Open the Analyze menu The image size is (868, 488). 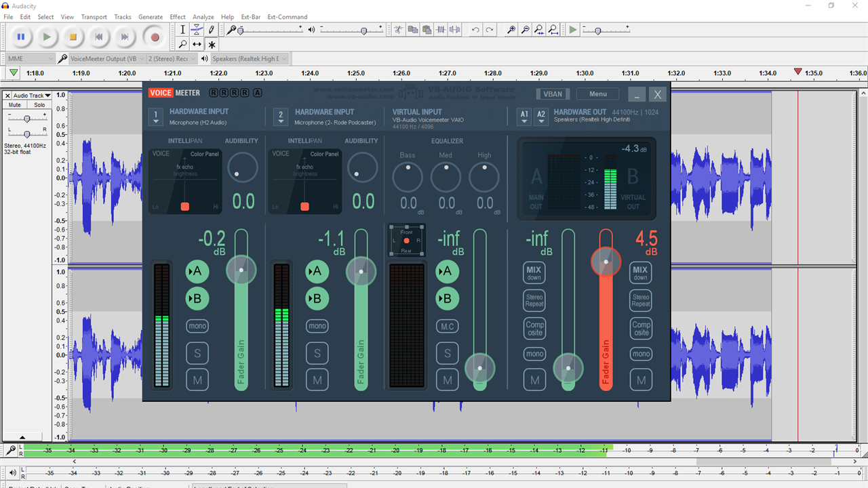coord(203,17)
